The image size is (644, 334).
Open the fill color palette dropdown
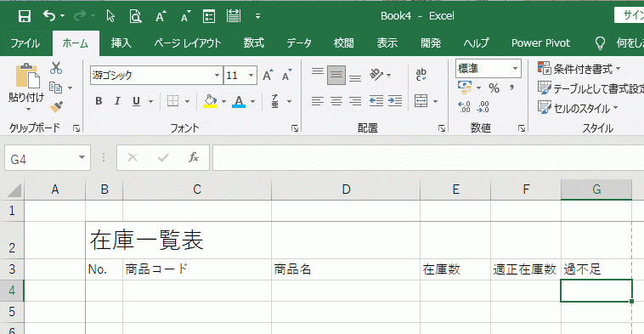[223, 101]
